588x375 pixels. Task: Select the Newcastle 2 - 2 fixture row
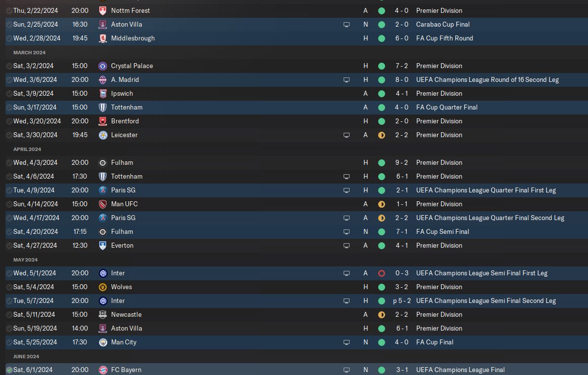(x=296, y=315)
